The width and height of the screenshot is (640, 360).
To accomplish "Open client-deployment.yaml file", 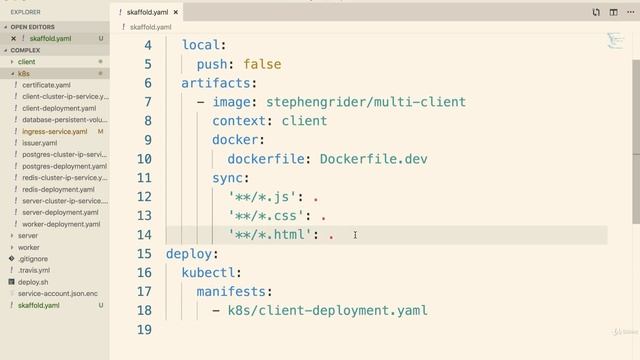I will [59, 108].
